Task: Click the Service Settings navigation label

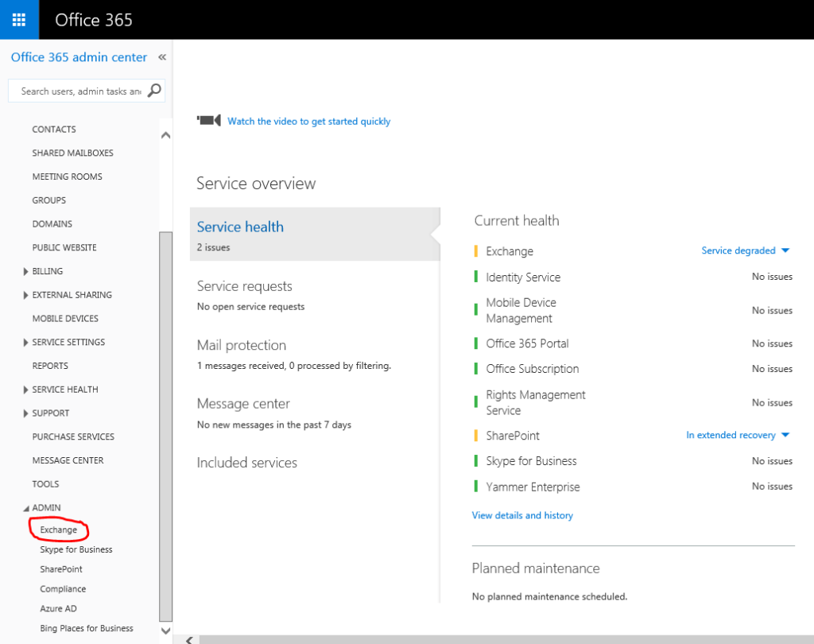Action: [68, 342]
